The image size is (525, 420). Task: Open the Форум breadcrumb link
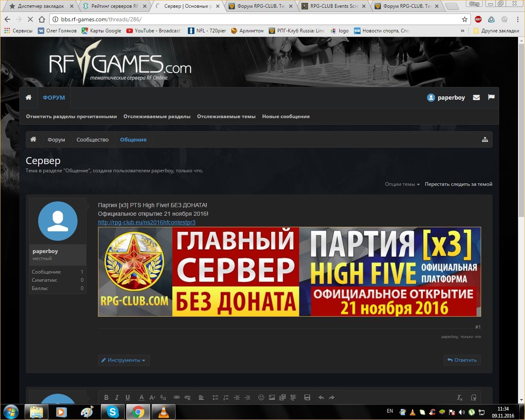(x=56, y=139)
